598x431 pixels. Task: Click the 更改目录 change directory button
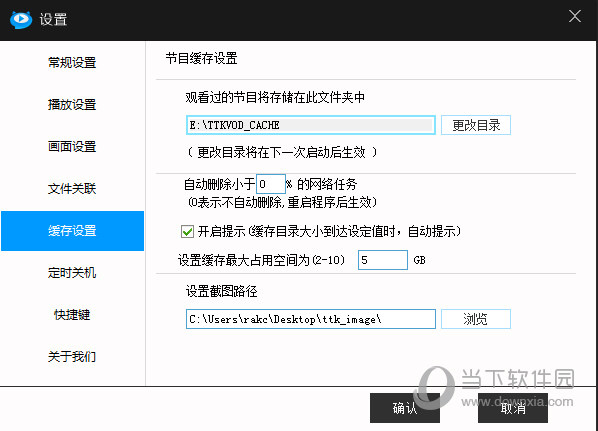476,125
